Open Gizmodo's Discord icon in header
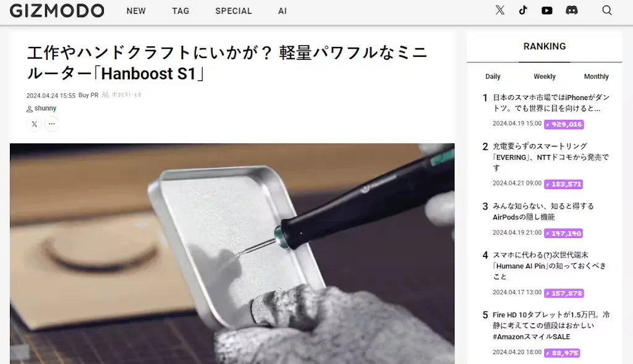The width and height of the screenshot is (633, 364). (x=572, y=11)
